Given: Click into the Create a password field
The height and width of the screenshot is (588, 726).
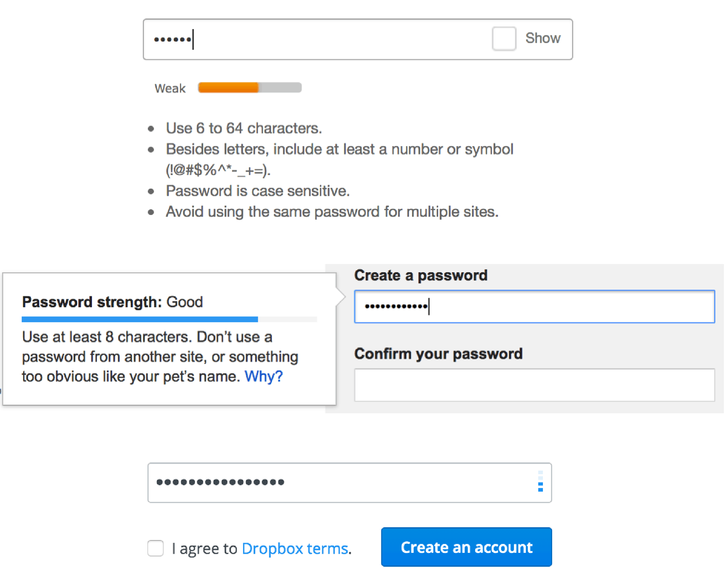Looking at the screenshot, I should point(534,307).
